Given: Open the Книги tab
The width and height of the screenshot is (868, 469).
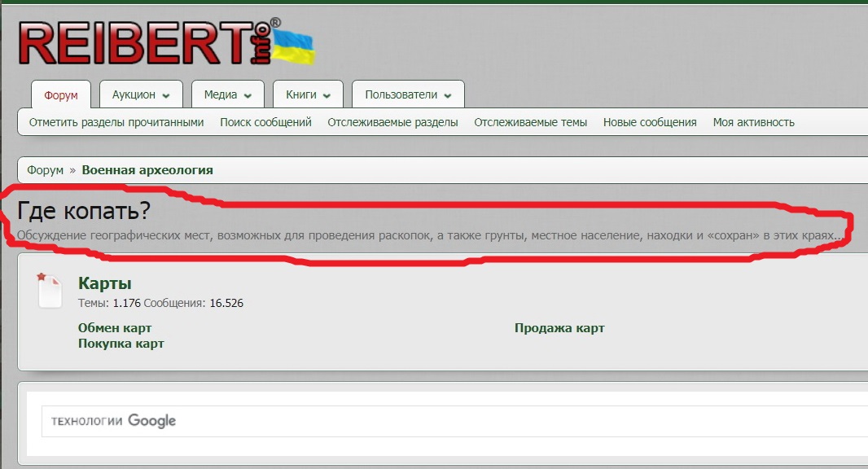Looking at the screenshot, I should click(x=308, y=94).
